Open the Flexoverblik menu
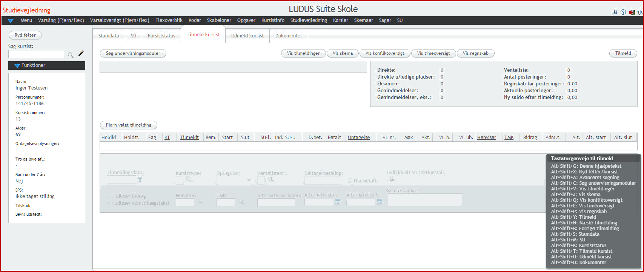 tap(169, 20)
